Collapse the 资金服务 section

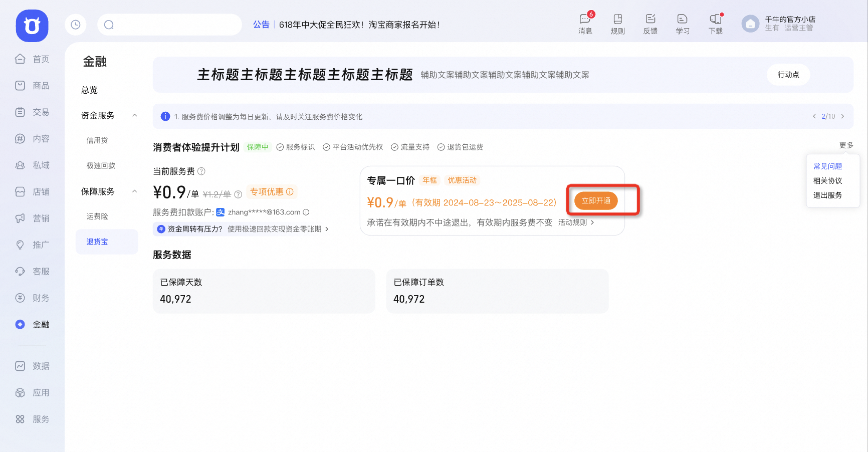tap(134, 116)
